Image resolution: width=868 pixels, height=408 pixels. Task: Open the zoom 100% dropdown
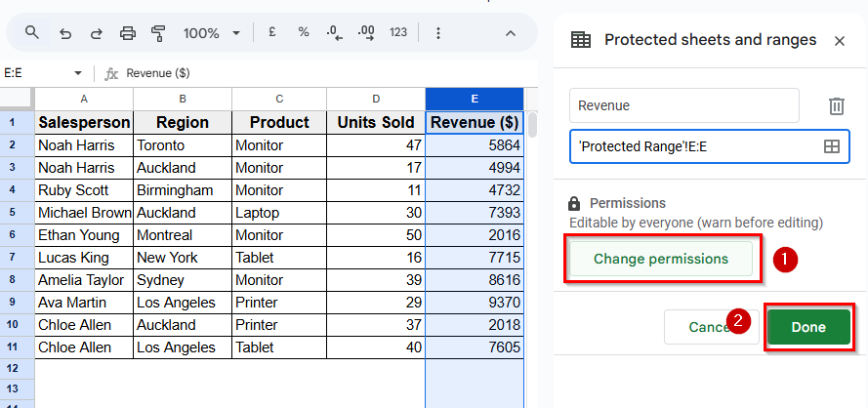click(211, 33)
